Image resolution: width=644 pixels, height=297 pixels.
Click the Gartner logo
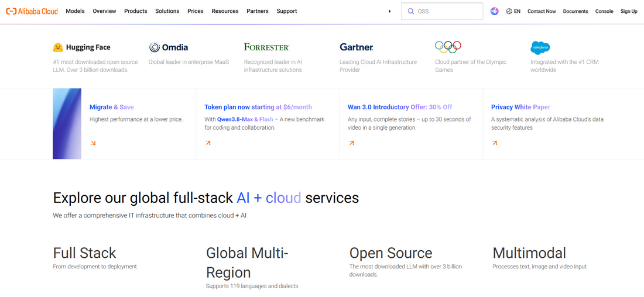pyautogui.click(x=356, y=47)
